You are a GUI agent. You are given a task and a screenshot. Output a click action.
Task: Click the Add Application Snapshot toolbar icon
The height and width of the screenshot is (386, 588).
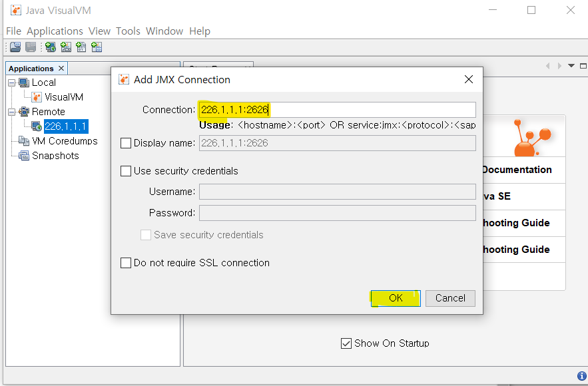pos(97,47)
